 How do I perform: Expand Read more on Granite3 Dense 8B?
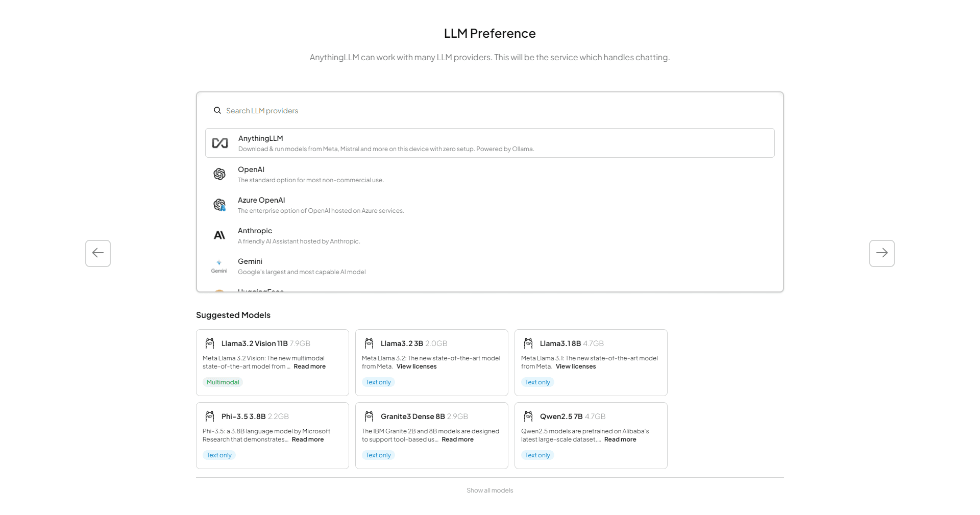(x=458, y=439)
